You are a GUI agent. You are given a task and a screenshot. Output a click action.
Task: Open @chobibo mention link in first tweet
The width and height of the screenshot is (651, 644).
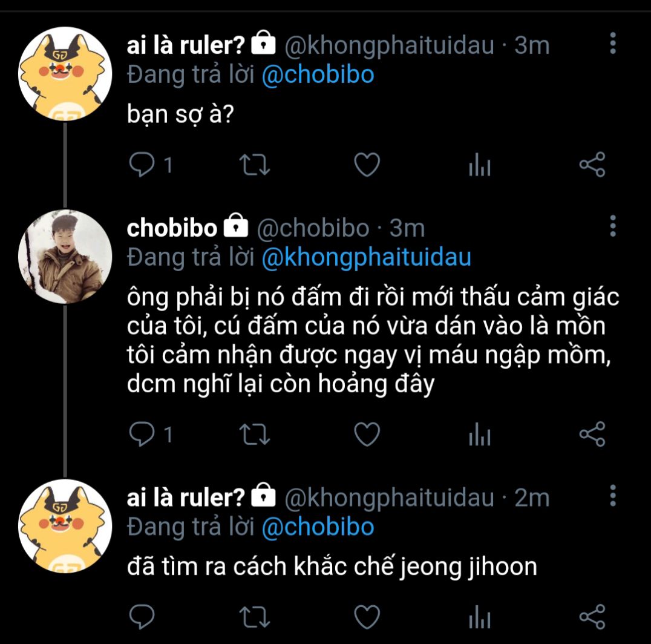click(x=318, y=75)
